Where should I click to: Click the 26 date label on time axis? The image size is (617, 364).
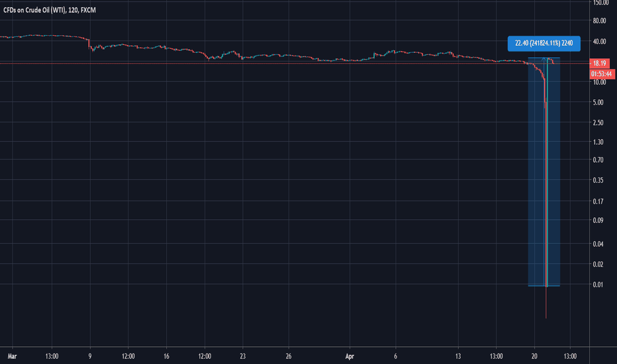tap(289, 356)
